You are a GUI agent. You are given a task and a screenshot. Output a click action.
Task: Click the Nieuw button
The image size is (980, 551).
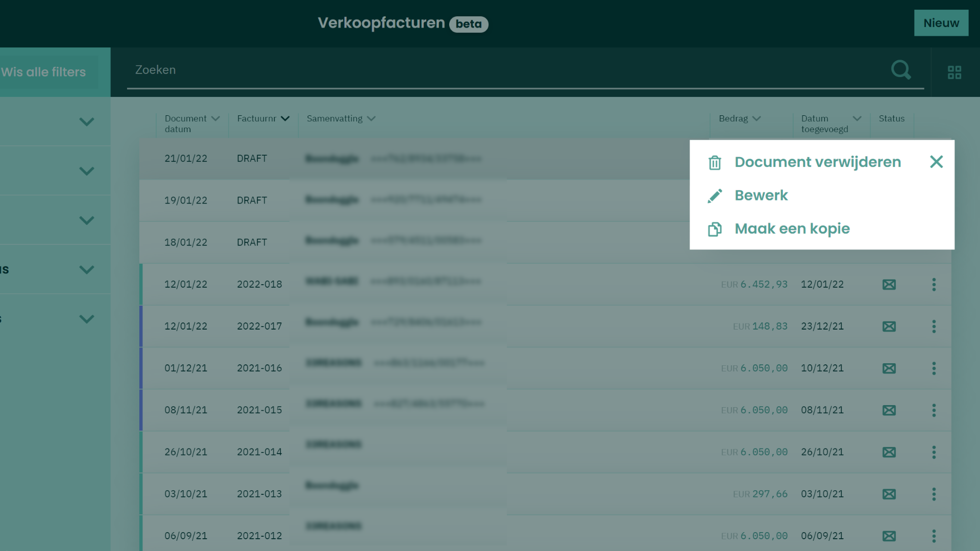coord(941,23)
